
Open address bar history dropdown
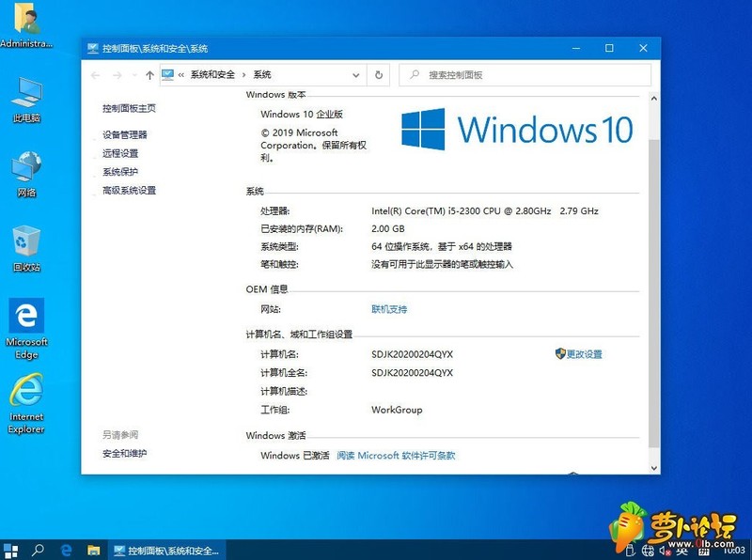356,75
